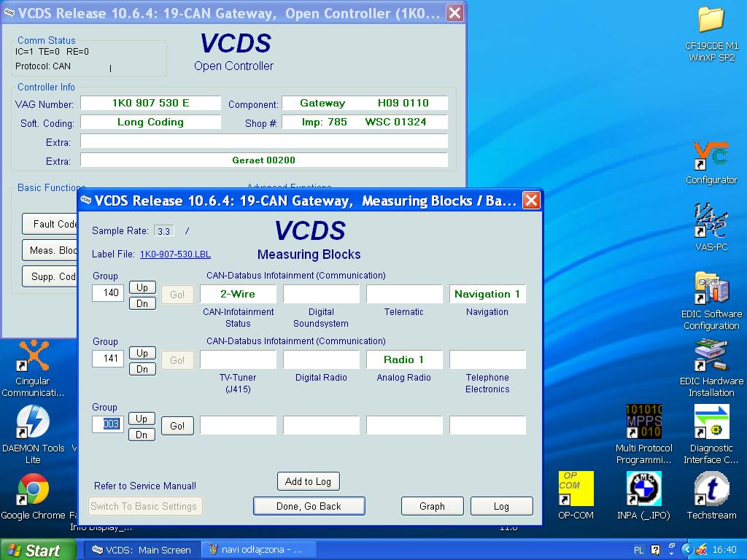Decrease group 140 with Dn button

[x=142, y=303]
